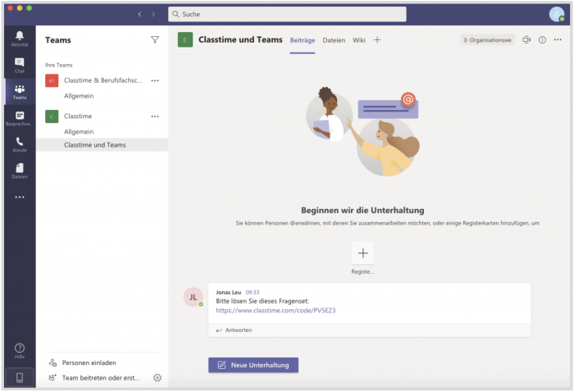Open Anrufe phone icon
The width and height of the screenshot is (574, 392).
point(20,144)
